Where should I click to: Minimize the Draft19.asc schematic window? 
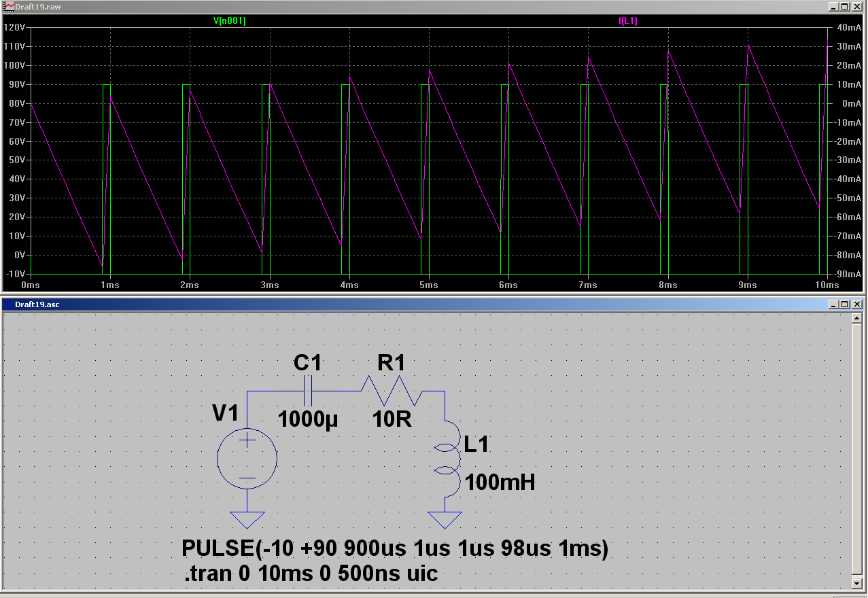coord(835,304)
